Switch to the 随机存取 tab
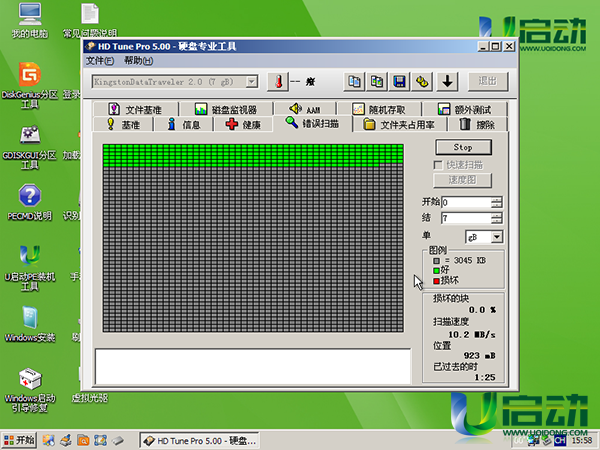600x450 pixels. (x=379, y=109)
